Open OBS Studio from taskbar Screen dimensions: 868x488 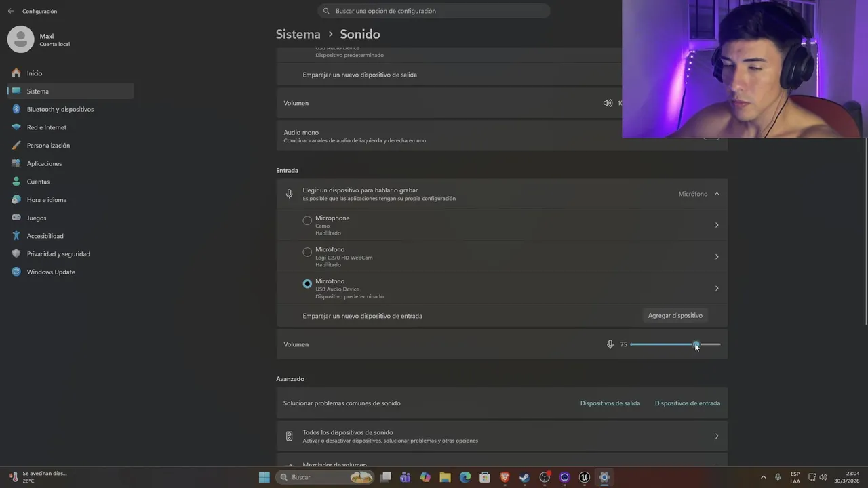545,477
